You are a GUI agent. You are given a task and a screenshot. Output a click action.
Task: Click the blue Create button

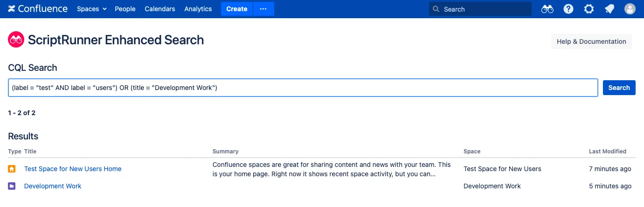pos(237,9)
